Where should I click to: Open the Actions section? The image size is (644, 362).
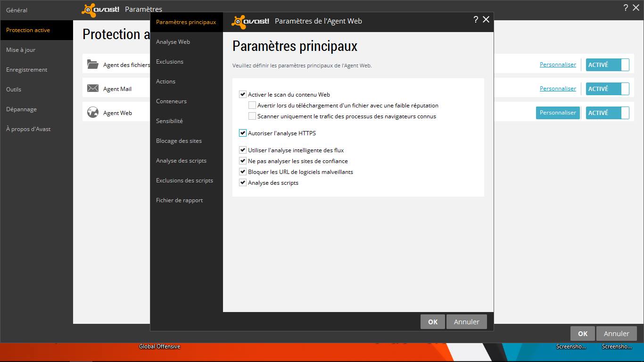coord(186,82)
